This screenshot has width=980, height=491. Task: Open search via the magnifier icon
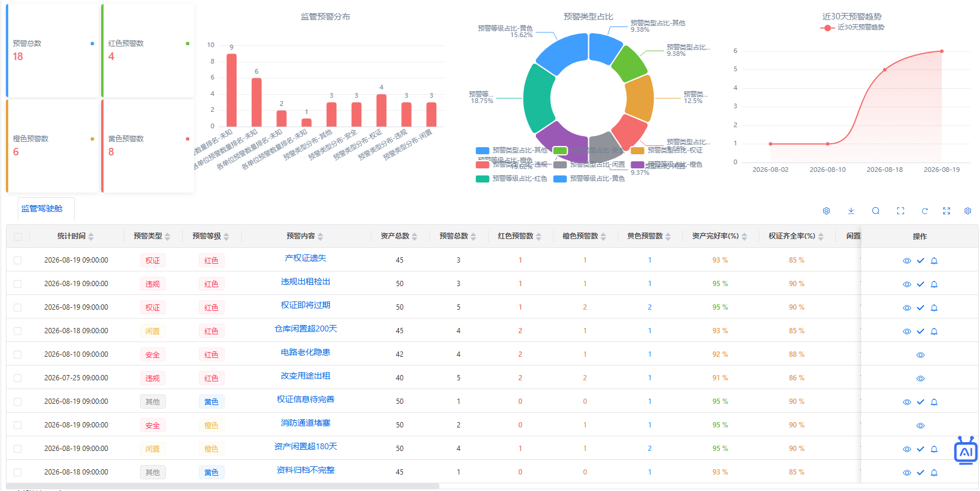[876, 211]
